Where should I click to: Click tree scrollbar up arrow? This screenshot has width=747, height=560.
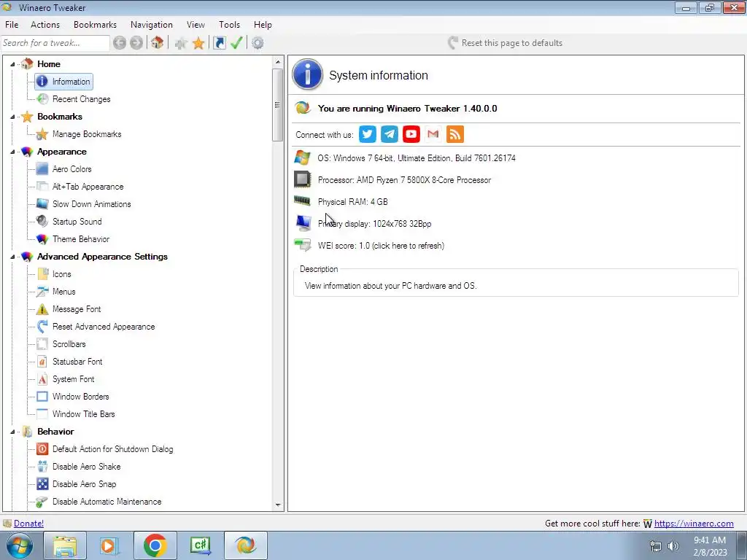tap(278, 62)
